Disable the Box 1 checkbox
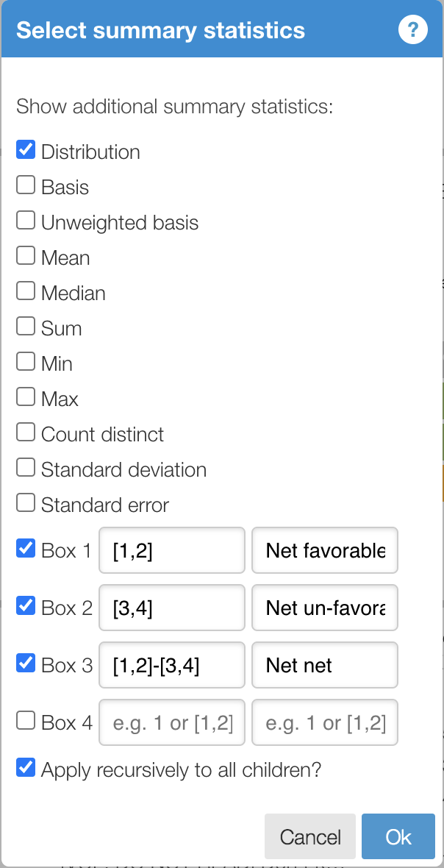 [26, 549]
